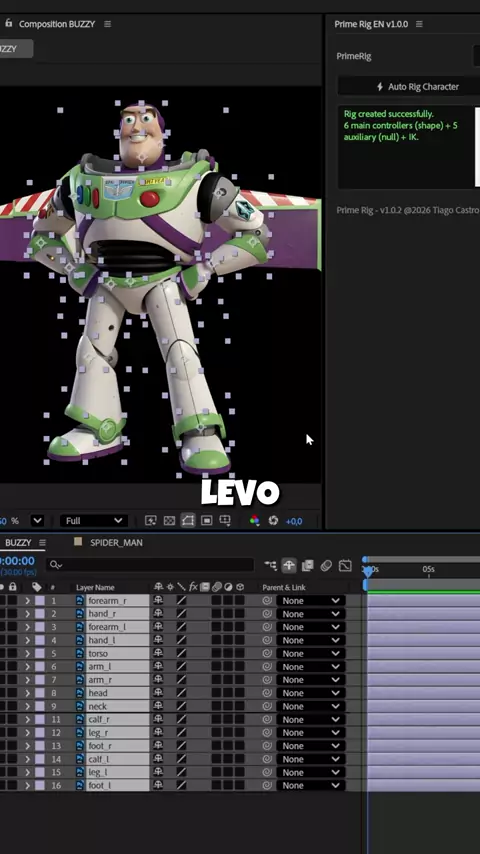The width and height of the screenshot is (480, 854).
Task: Click the lock icon beside Composition BUZZY
Action: pyautogui.click(x=8, y=23)
